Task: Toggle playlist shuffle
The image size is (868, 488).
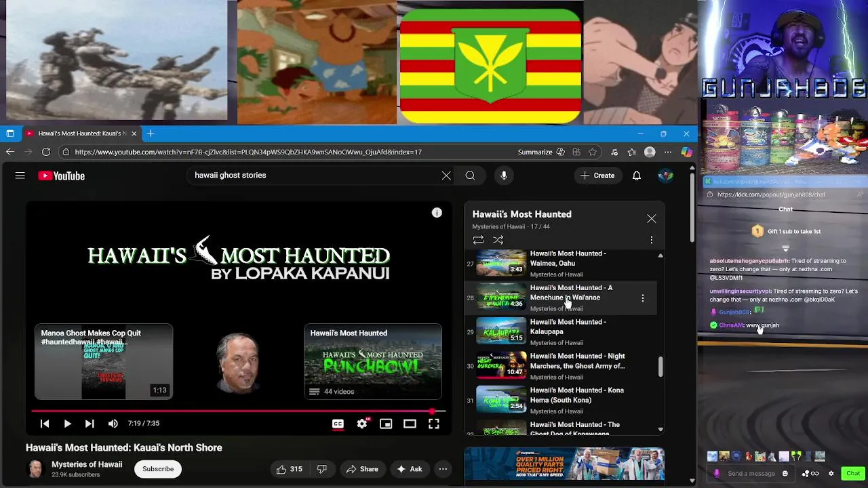Action: click(x=498, y=240)
